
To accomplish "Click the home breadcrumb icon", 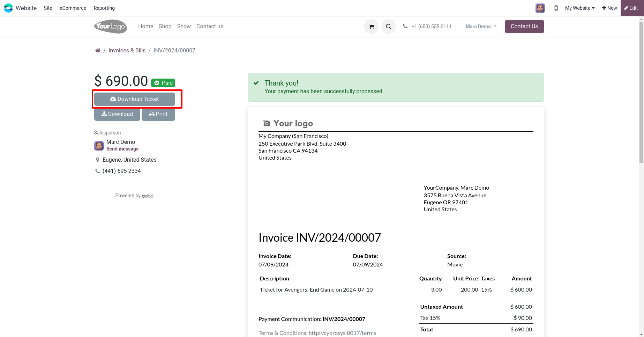I will click(98, 51).
